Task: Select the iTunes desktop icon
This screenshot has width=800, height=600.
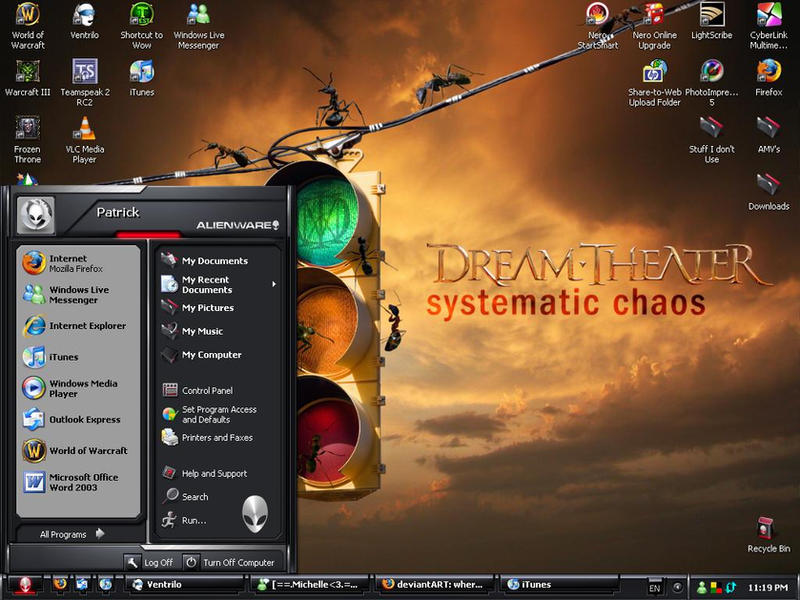Action: [x=141, y=78]
